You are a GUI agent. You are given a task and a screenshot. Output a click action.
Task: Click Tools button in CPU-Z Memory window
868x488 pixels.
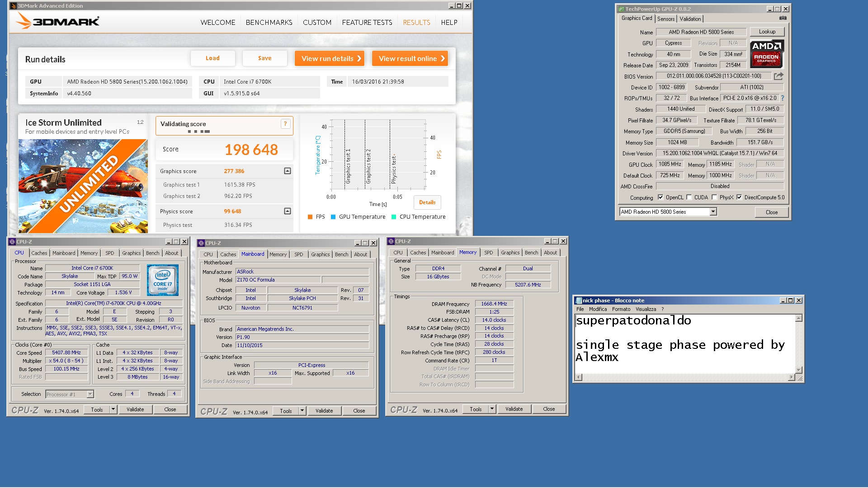pos(476,409)
